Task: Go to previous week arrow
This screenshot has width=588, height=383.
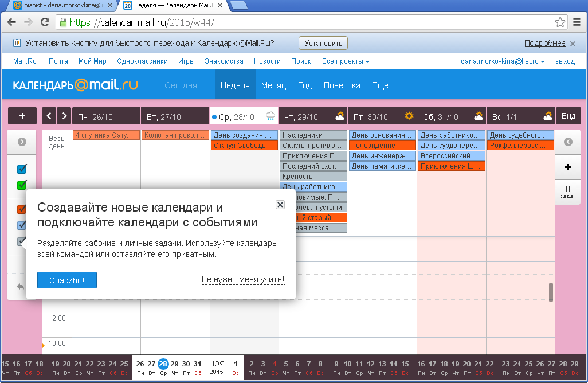Action: coord(49,116)
